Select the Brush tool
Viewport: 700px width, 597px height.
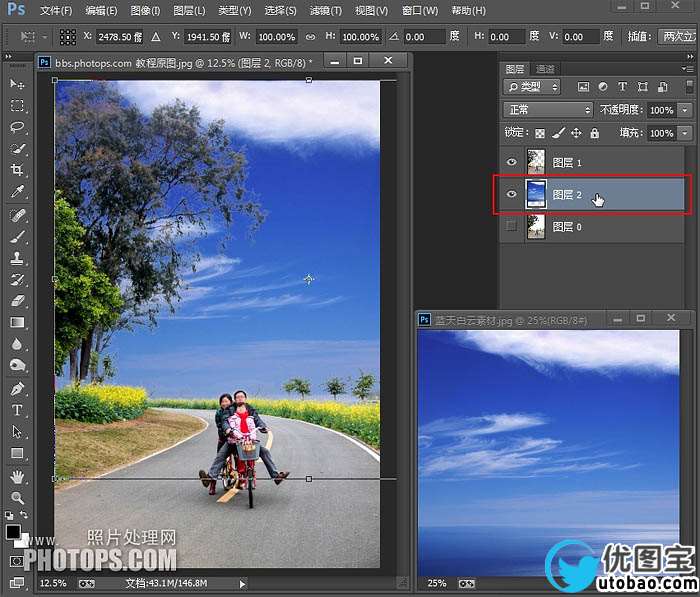(17, 237)
